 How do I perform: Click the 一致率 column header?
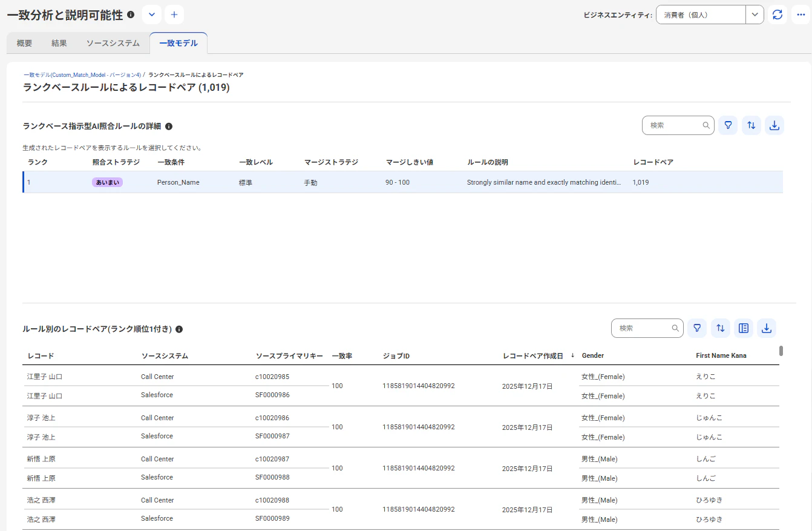342,355
